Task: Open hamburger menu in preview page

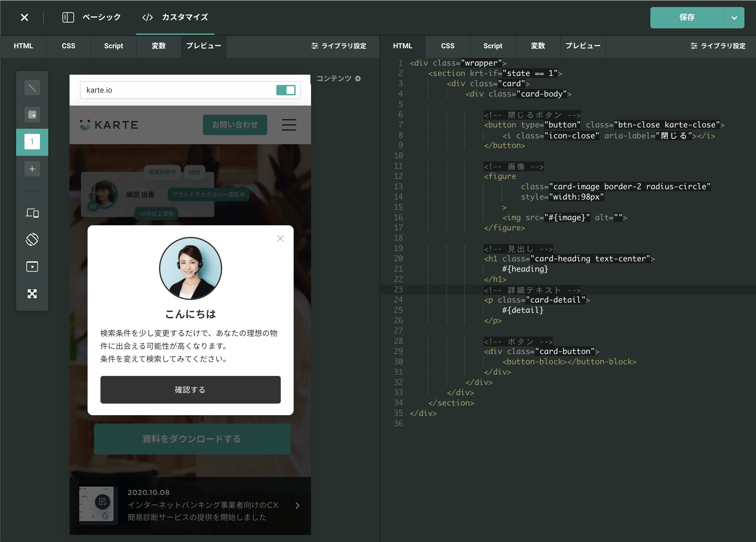Action: pos(289,125)
